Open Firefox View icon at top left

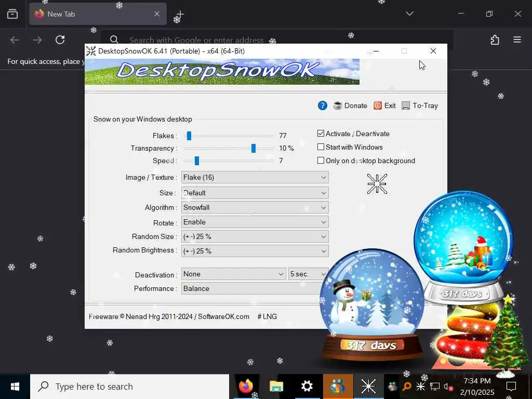pos(12,14)
